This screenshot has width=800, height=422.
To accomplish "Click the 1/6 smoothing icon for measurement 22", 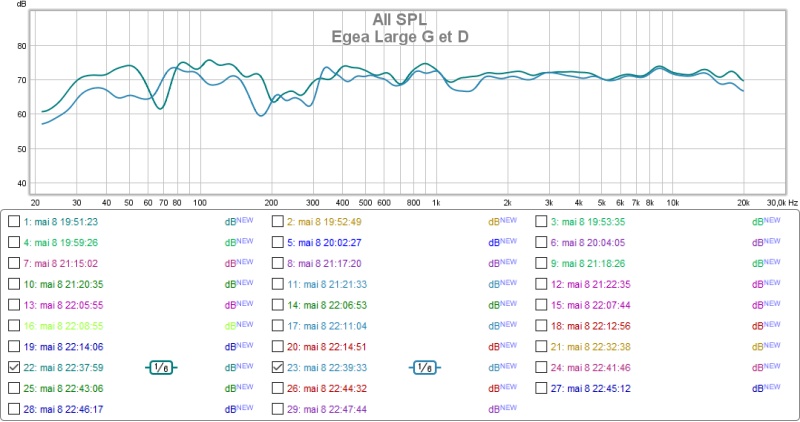I will coord(161,367).
